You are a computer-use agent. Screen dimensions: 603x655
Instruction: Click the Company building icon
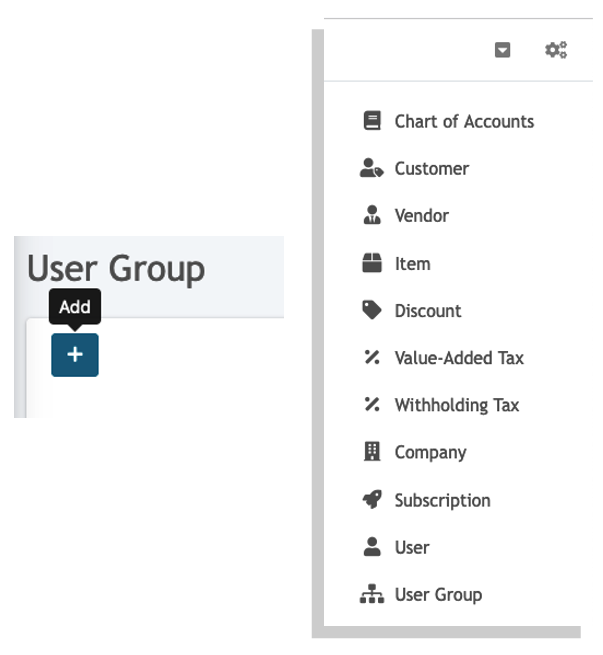point(372,452)
